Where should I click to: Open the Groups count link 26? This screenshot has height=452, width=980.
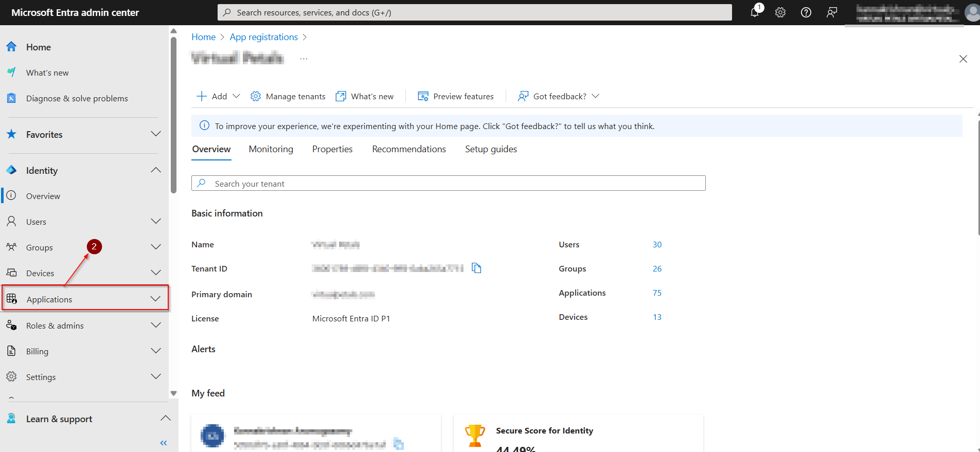coord(657,269)
